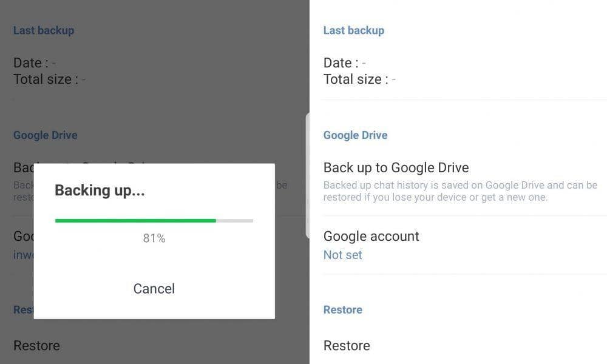The width and height of the screenshot is (607, 364).
Task: Click Last backup header in dimmed left panel
Action: 44,30
